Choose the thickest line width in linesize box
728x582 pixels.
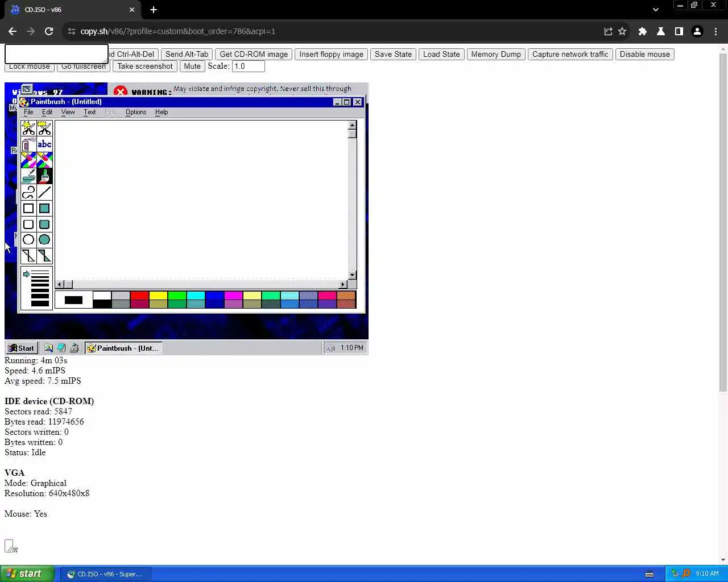[x=40, y=304]
